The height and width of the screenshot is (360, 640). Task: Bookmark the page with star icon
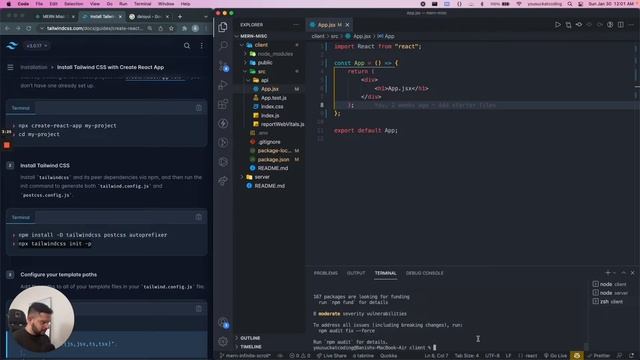[x=171, y=28]
